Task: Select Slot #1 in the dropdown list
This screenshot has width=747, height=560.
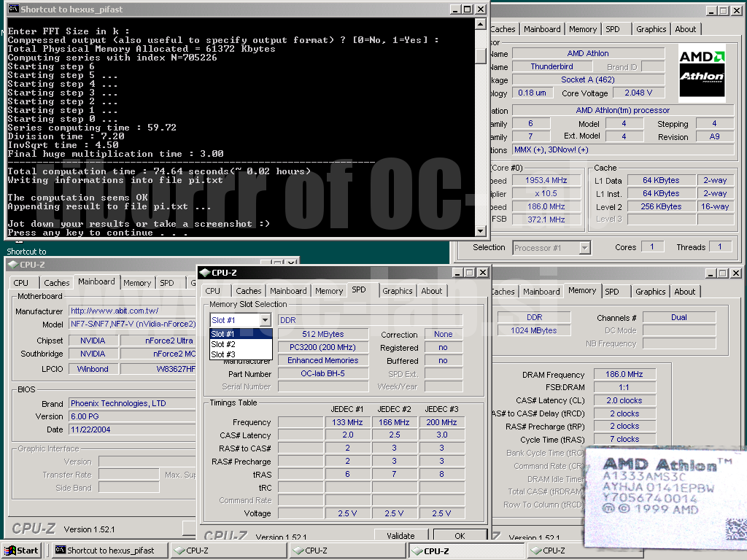Action: coord(241,334)
